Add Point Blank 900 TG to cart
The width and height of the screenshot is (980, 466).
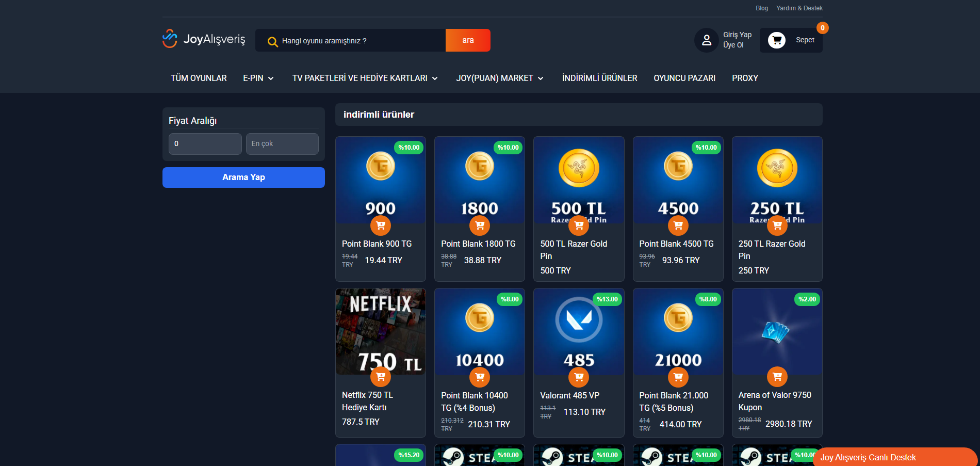tap(381, 226)
